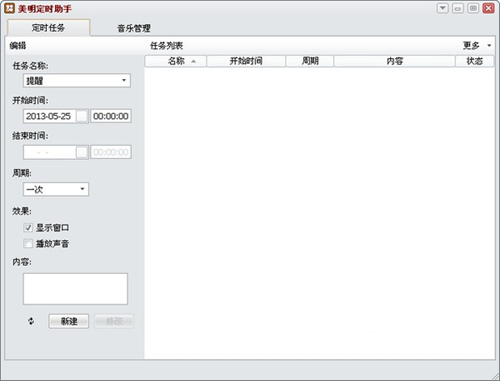Screen dimensions: 500x381
Task: Click the refresh arrows icon beside 新建
Action: point(31,321)
